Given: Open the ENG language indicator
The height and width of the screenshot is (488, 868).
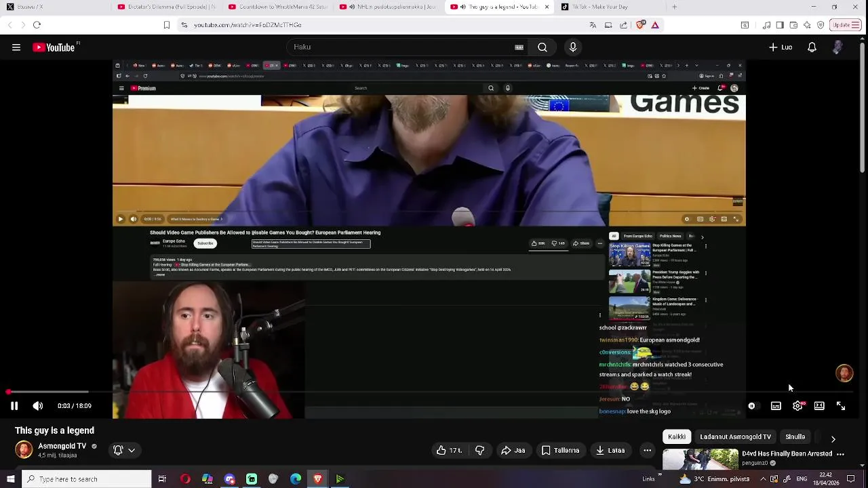Looking at the screenshot, I should coord(802,479).
